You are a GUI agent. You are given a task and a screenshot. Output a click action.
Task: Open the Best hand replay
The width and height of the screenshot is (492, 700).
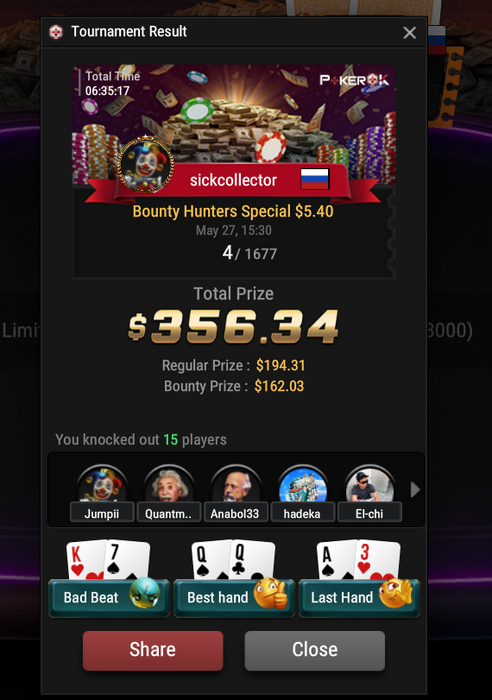(x=234, y=597)
